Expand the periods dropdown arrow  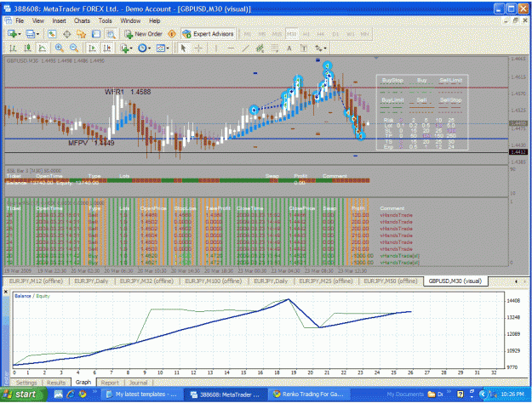point(149,48)
